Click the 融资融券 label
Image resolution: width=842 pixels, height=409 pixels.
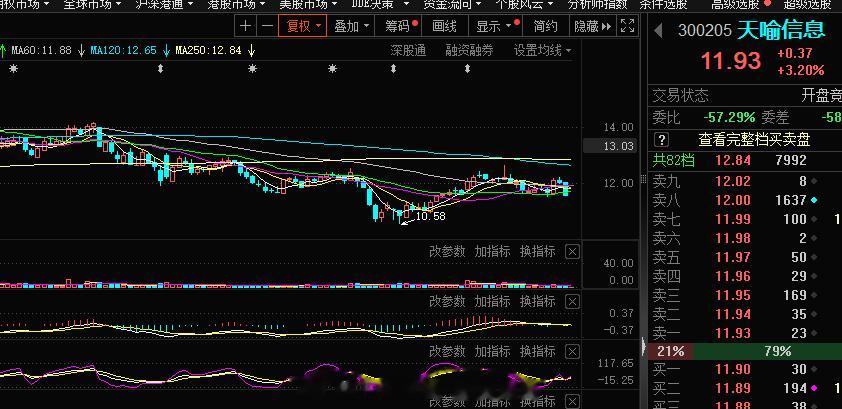(x=469, y=51)
